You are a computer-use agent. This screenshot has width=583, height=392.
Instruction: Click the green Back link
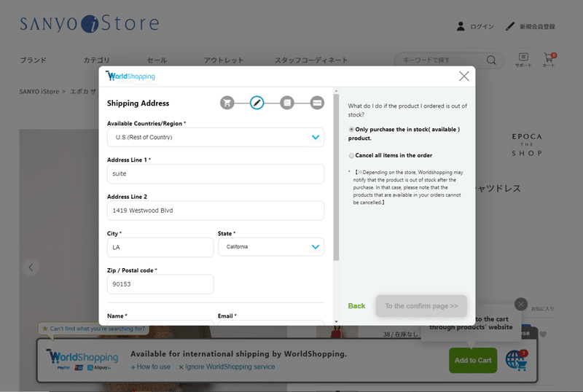click(x=356, y=306)
